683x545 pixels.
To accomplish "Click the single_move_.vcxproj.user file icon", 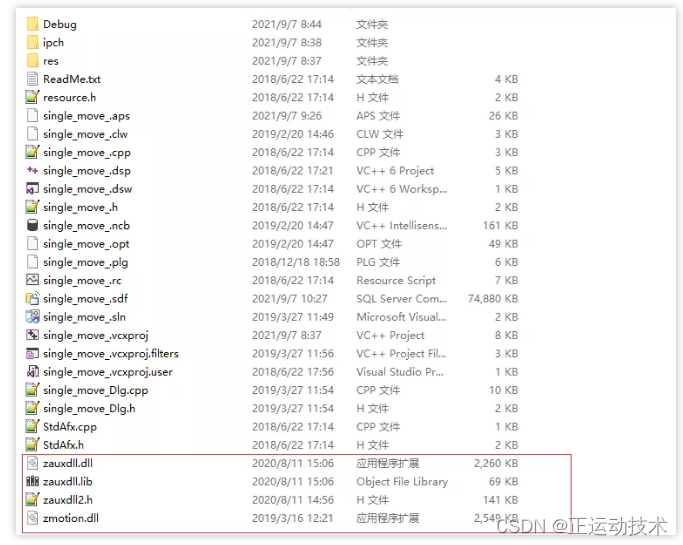I will [33, 372].
